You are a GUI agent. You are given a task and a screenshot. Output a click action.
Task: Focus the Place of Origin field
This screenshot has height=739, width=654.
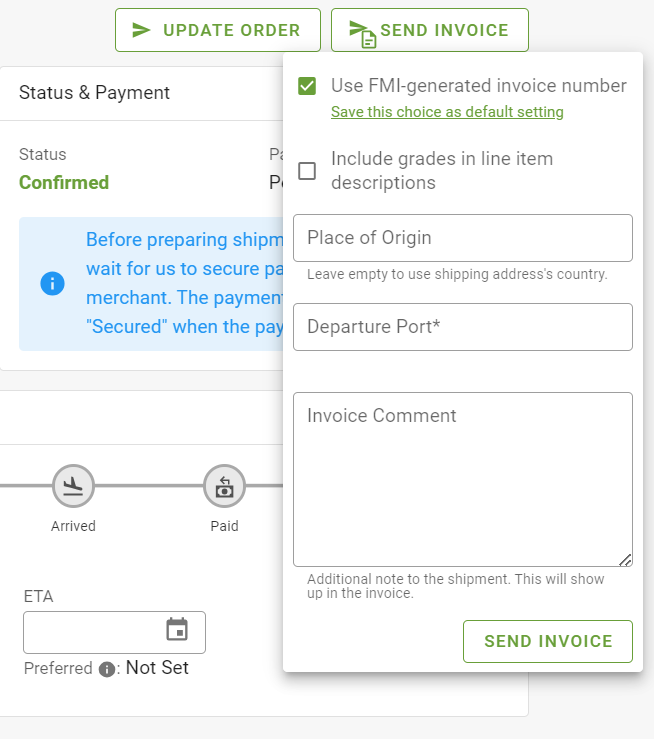[x=463, y=238]
